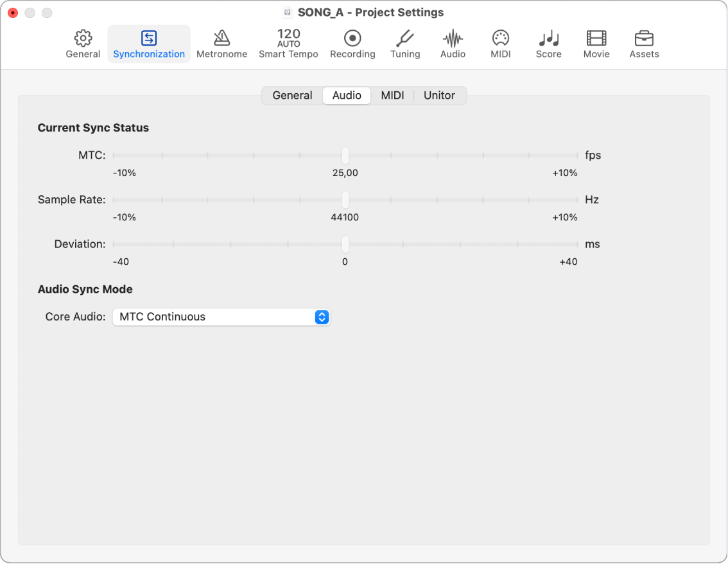Open the Unitor tab
Image resolution: width=728 pixels, height=564 pixels.
(439, 96)
